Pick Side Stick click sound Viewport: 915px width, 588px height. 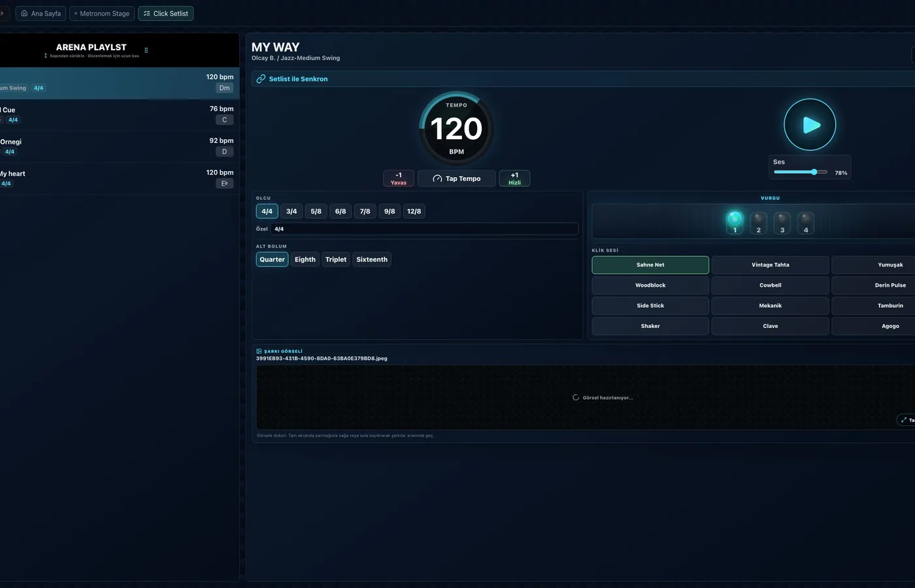pos(650,305)
